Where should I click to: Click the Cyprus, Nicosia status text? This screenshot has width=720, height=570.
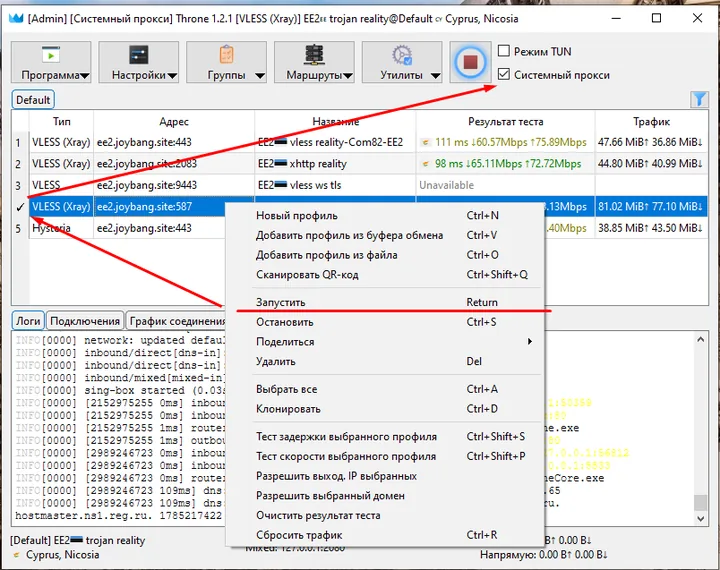tap(62, 555)
